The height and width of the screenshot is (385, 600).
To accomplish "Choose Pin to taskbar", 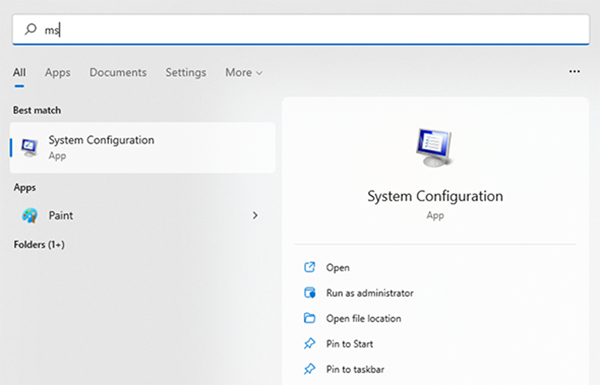I will [x=355, y=369].
